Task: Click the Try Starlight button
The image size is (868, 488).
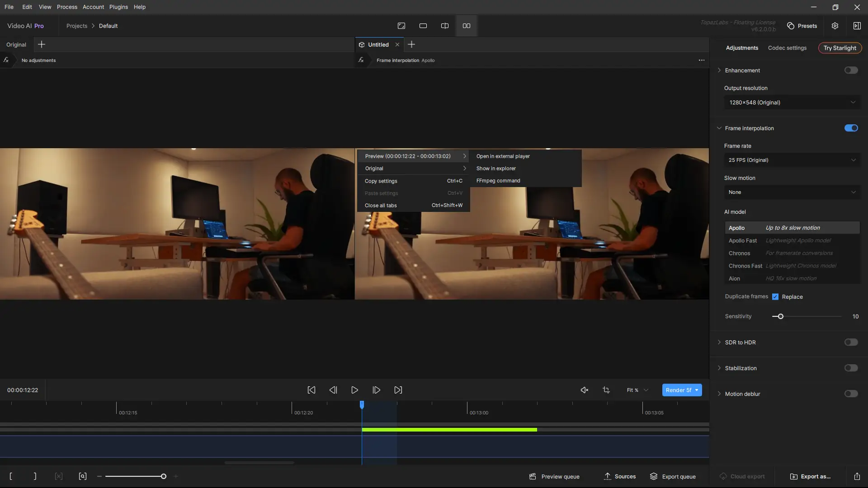Action: coord(840,48)
